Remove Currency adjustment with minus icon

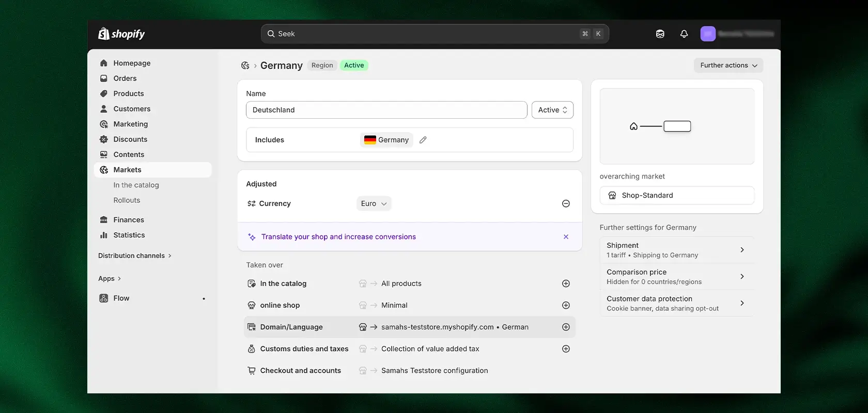(x=566, y=203)
